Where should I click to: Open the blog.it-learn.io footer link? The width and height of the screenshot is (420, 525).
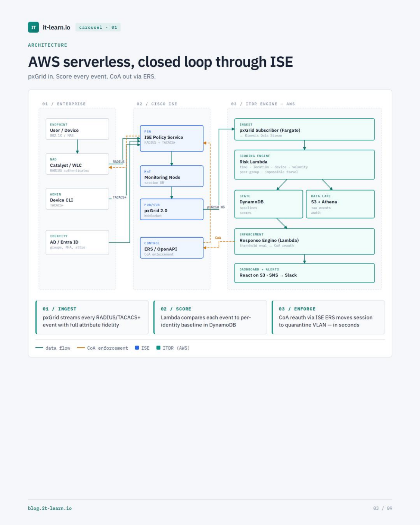point(50,508)
